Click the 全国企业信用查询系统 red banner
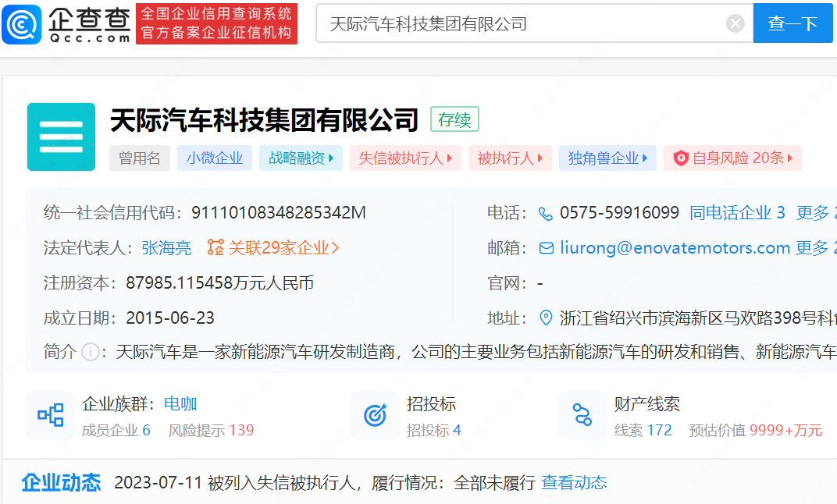Viewport: 837px width, 504px height. [216, 23]
